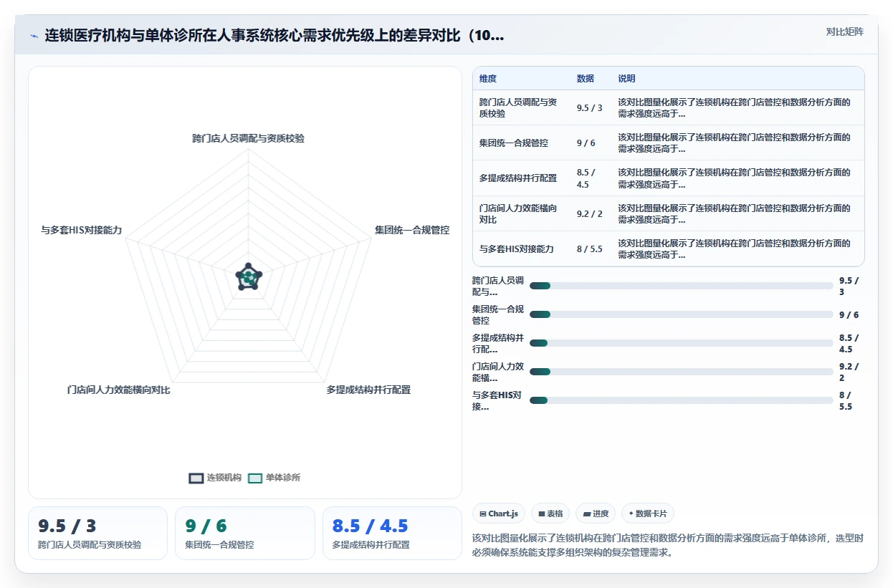This screenshot has height=588, width=893.
Task: Click radar axis label 多提成结构并行配置
Action: pyautogui.click(x=368, y=390)
